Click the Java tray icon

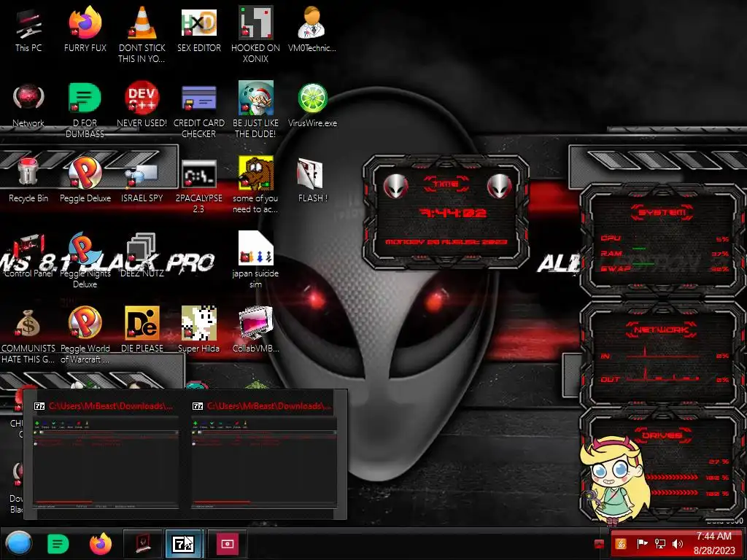tap(621, 543)
